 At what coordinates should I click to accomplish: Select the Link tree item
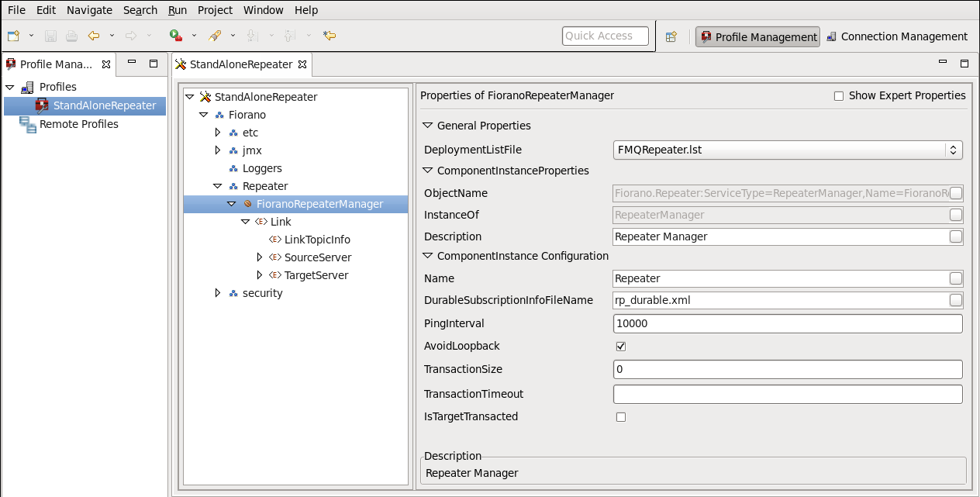point(281,222)
